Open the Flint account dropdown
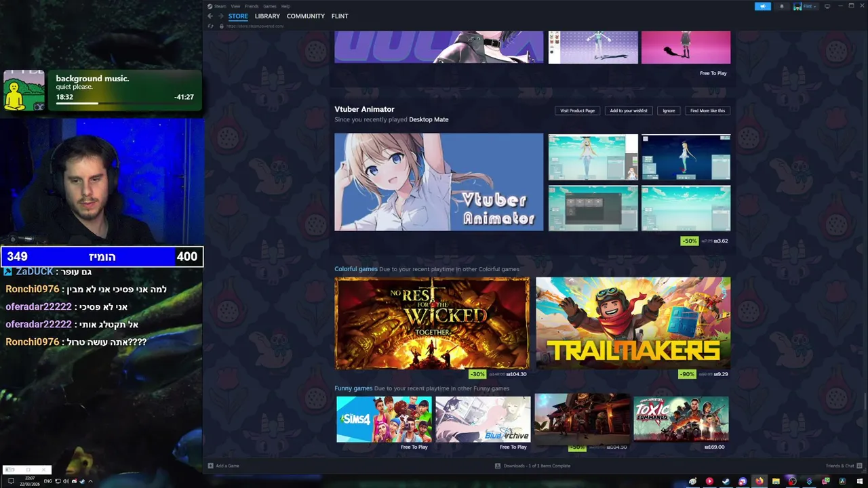Viewport: 868px width, 488px height. click(x=808, y=6)
